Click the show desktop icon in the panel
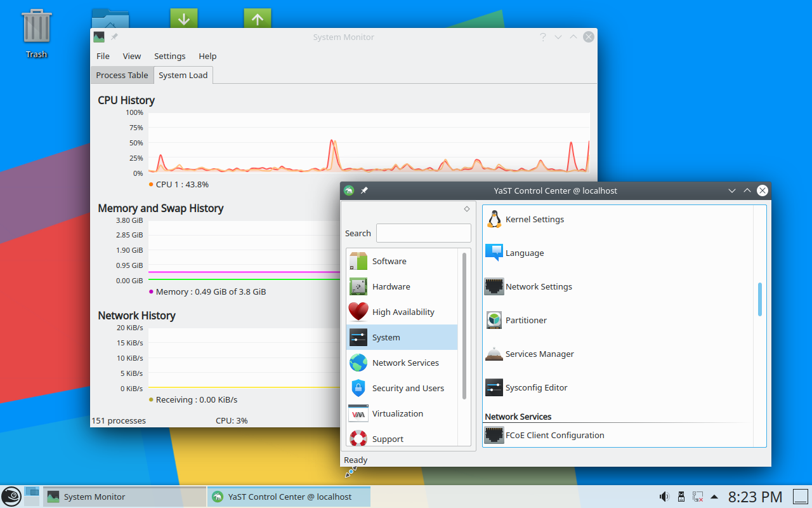 801,497
